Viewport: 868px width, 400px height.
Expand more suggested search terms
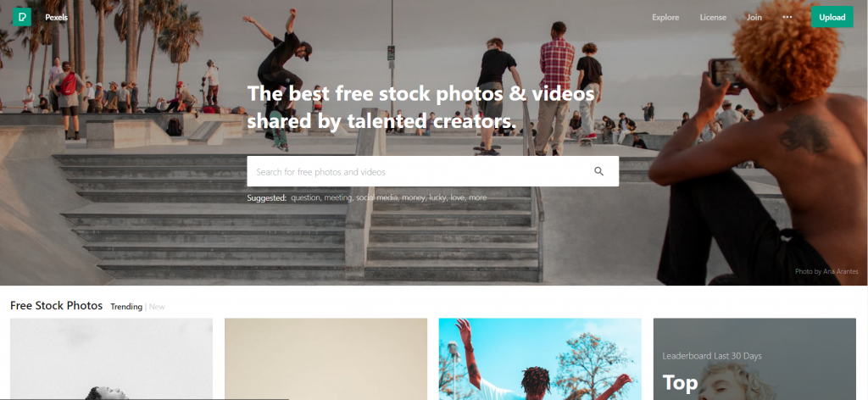click(x=478, y=197)
